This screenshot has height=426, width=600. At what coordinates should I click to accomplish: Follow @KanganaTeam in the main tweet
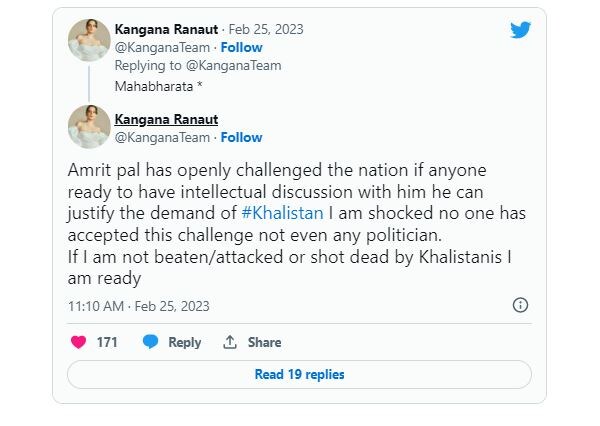point(241,137)
